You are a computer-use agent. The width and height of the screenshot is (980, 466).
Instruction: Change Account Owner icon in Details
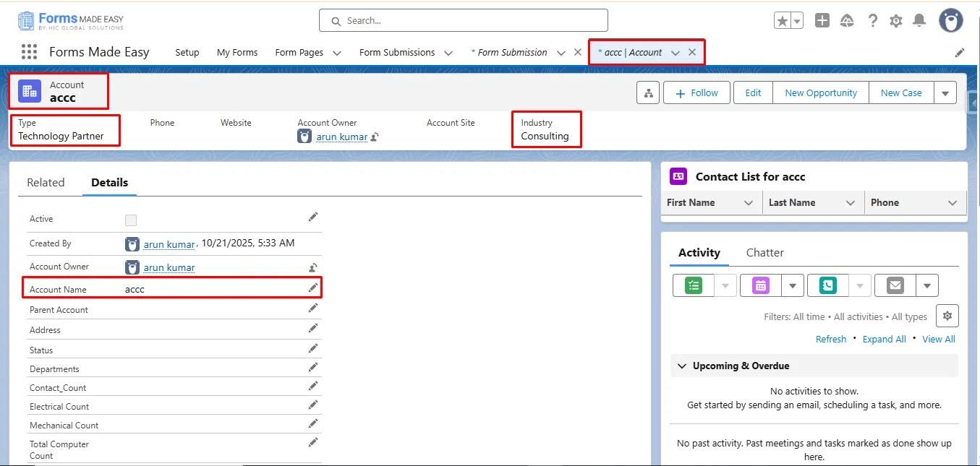click(313, 267)
